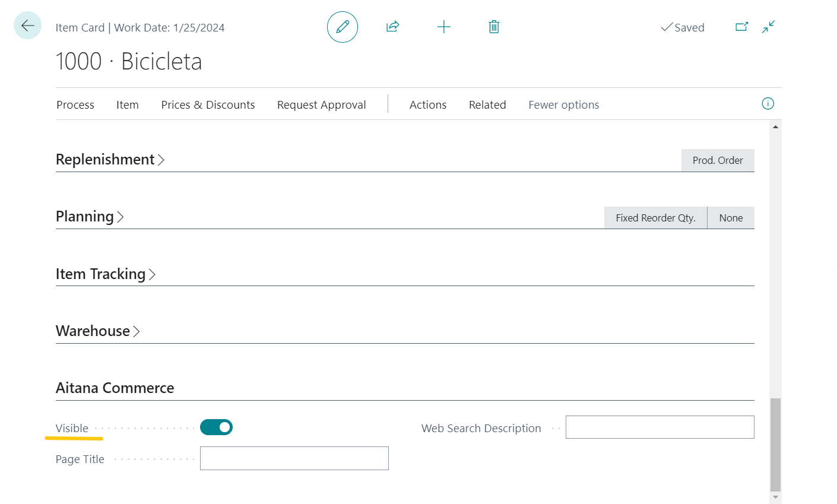
Task: Expand the Replenishment section
Action: click(x=110, y=160)
